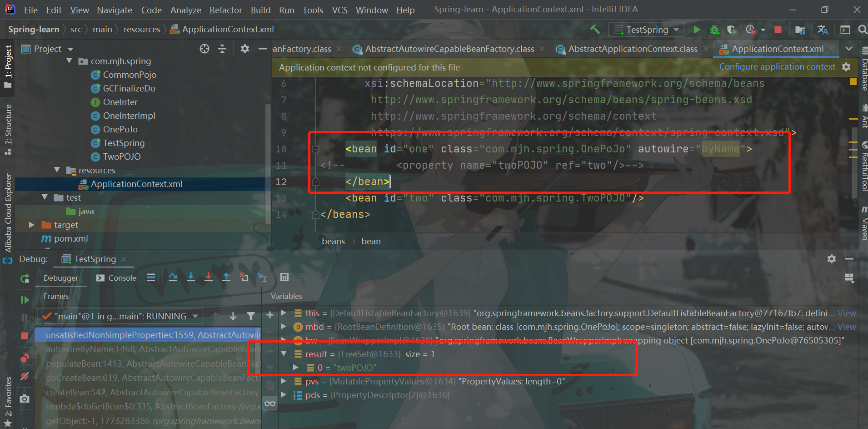This screenshot has width=868, height=429.
Task: Toggle the watches glasses icon in Variables
Action: [x=270, y=404]
